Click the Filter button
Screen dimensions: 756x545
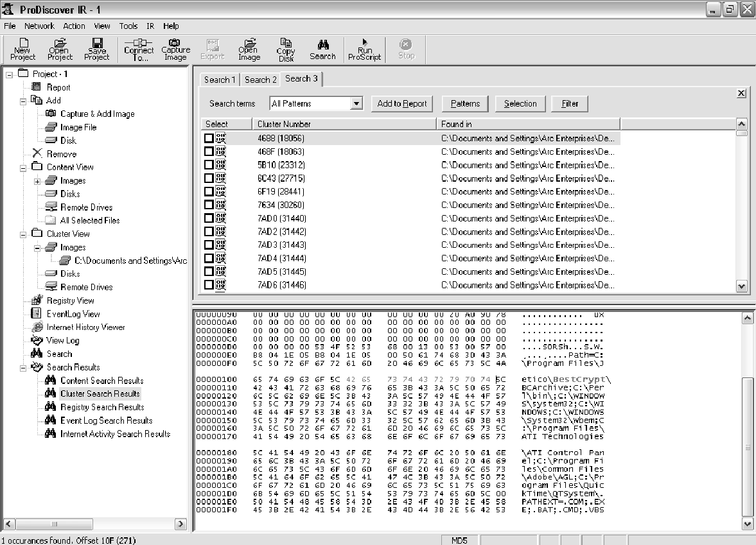tap(570, 103)
